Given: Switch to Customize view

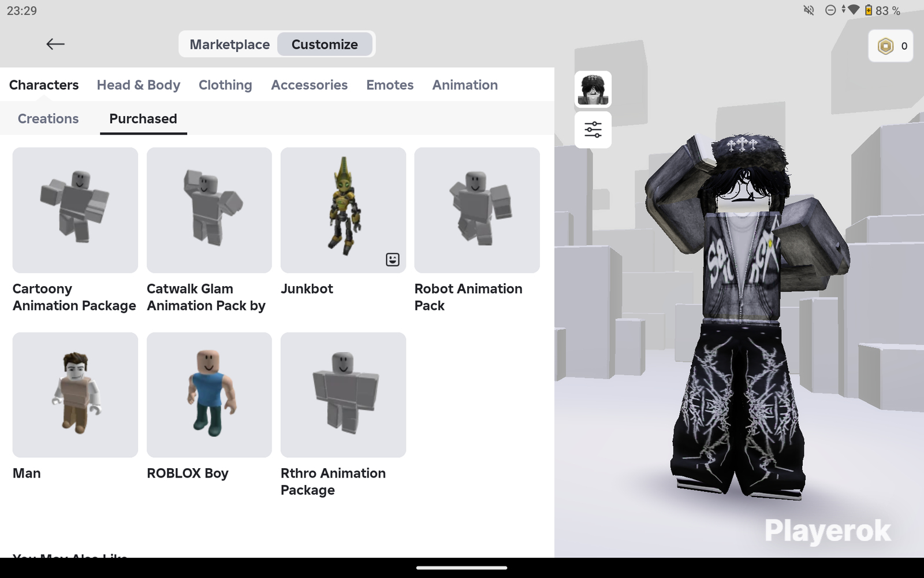Looking at the screenshot, I should tap(325, 45).
